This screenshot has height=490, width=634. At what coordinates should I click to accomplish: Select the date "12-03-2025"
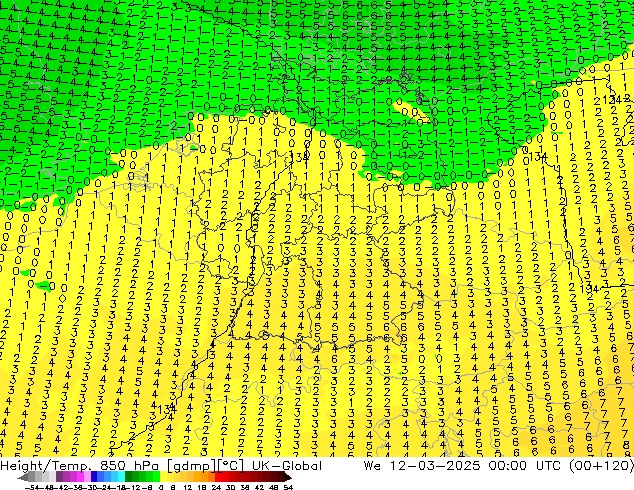[x=435, y=466]
